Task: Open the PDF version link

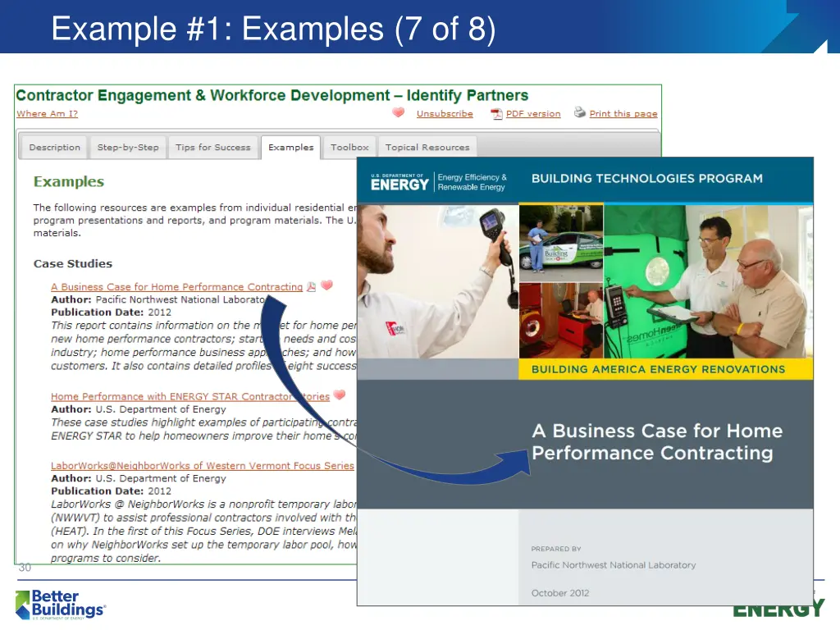Action: [533, 113]
